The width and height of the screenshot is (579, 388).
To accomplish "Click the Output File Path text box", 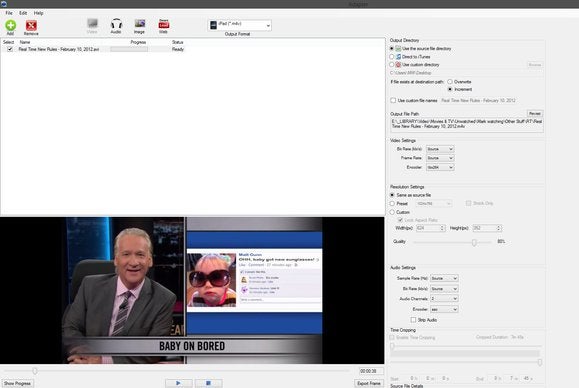I will pos(467,125).
